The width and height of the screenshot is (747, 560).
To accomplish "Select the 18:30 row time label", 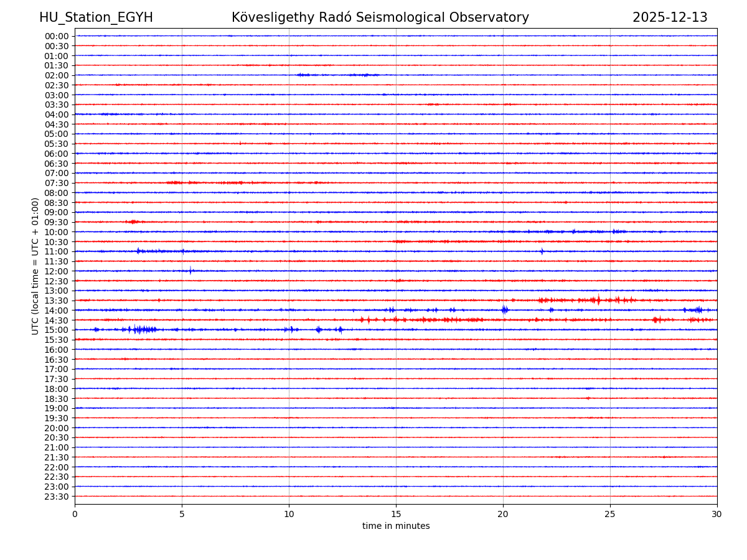I will tap(57, 398).
